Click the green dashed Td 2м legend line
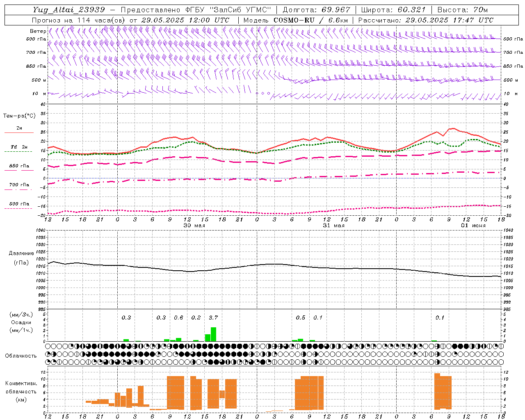 pyautogui.click(x=18, y=151)
